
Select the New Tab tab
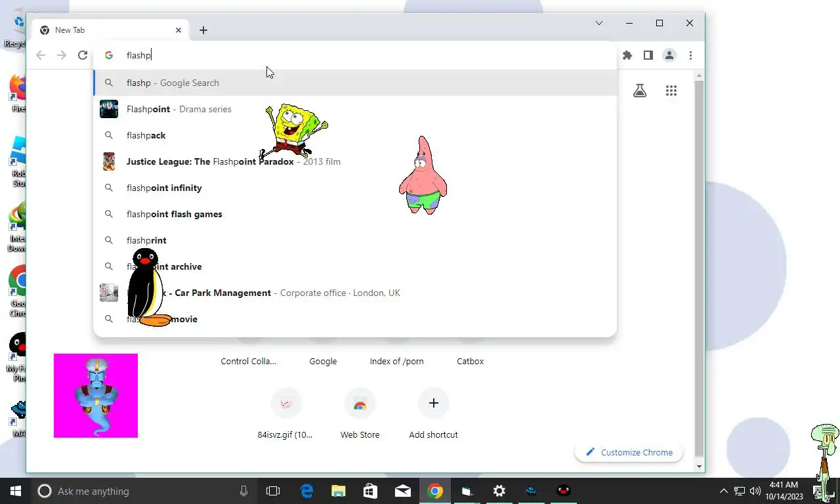[x=110, y=30]
